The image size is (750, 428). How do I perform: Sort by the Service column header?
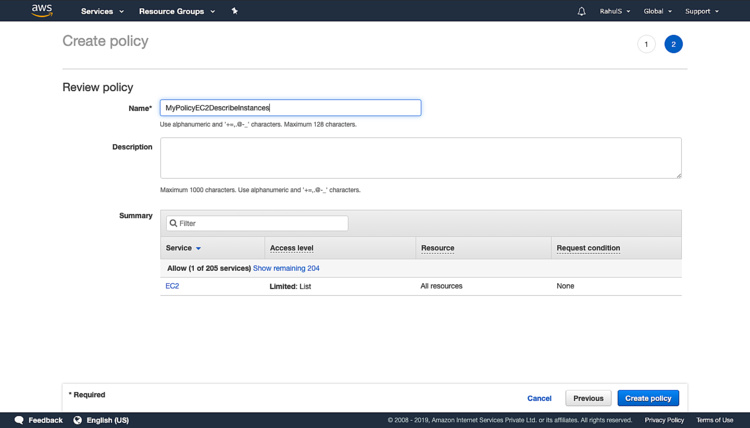pos(183,248)
